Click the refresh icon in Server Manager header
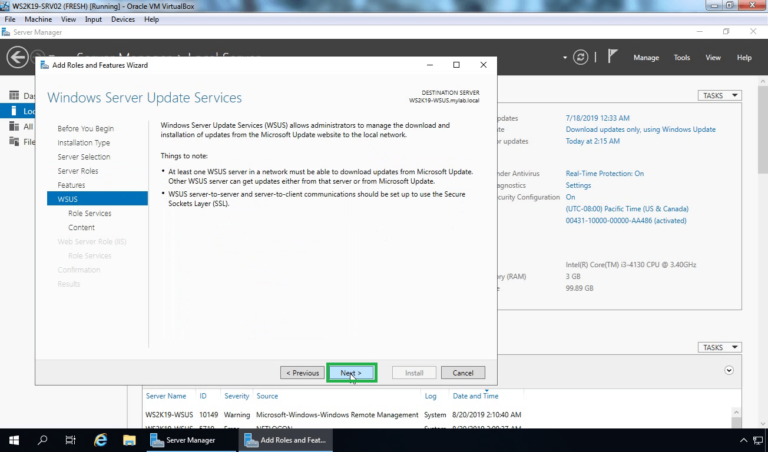 point(581,57)
